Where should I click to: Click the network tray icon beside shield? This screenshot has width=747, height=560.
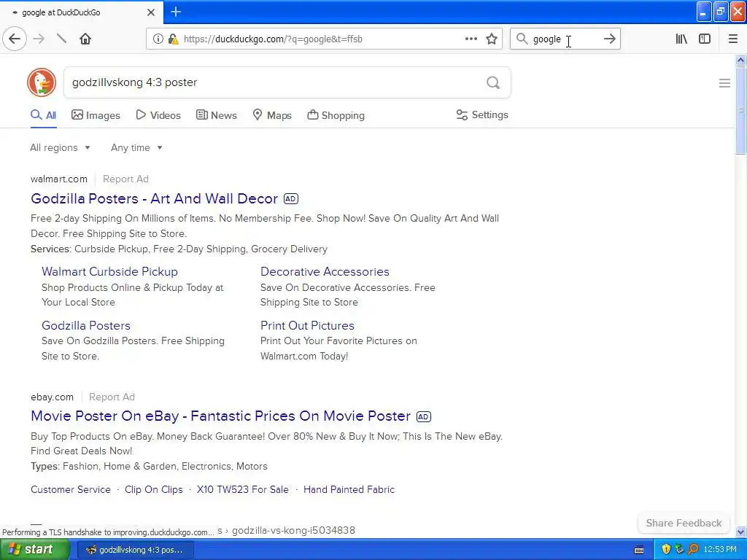(679, 549)
